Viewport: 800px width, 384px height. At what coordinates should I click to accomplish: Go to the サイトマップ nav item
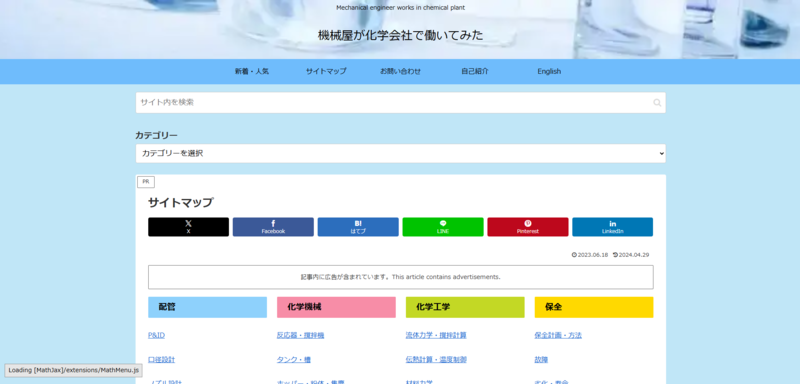pyautogui.click(x=326, y=71)
